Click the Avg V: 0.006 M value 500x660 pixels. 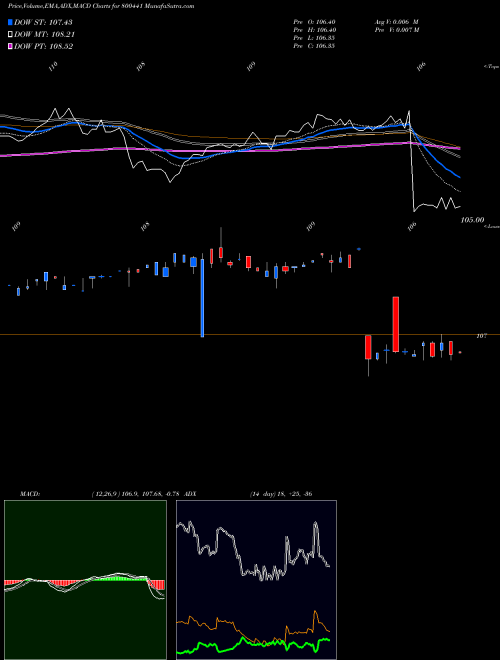pyautogui.click(x=397, y=22)
